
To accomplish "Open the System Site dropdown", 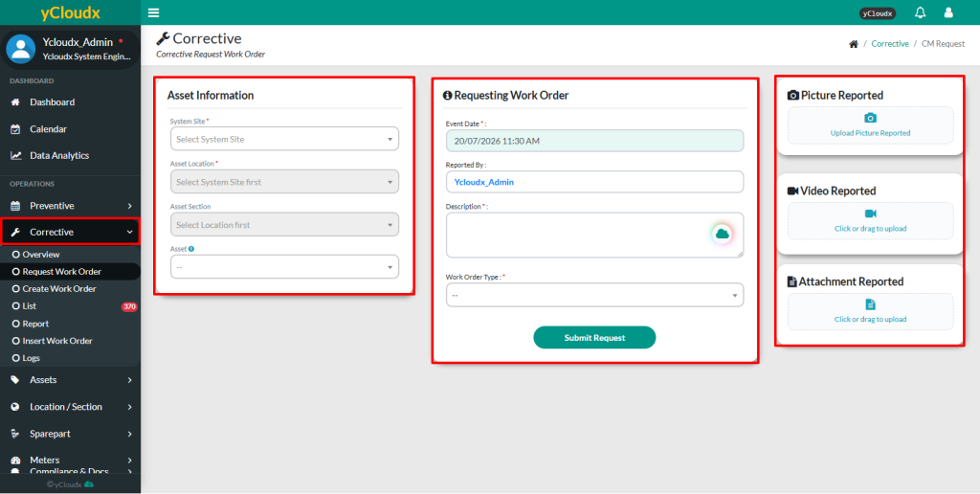I will point(284,139).
